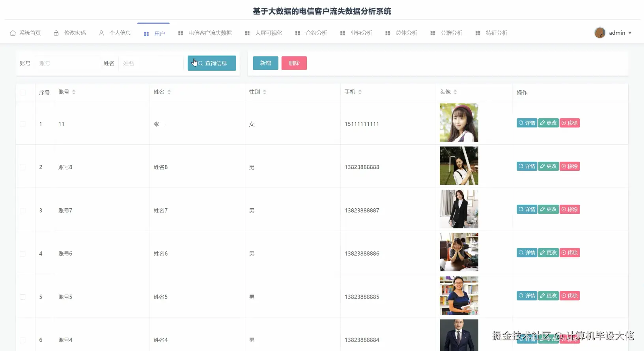The width and height of the screenshot is (644, 351).
Task: Sort table by 性别 column arrows
Action: click(265, 92)
